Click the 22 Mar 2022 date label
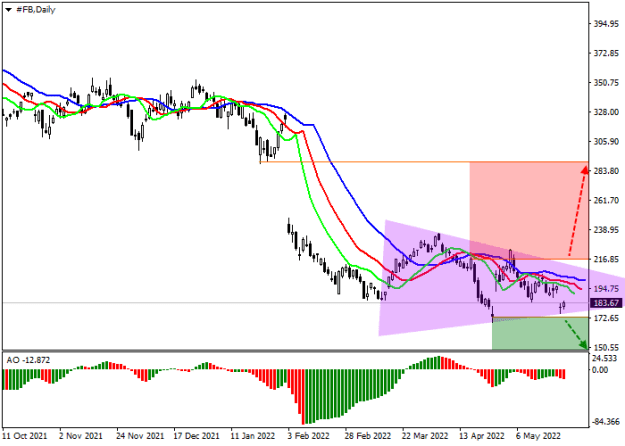This screenshot has height=446, width=625. 425,436
